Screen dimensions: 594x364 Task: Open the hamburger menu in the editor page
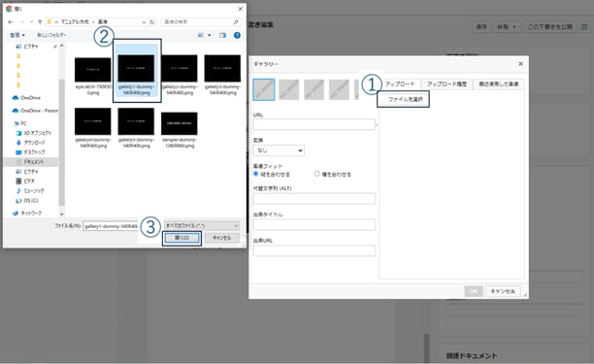pyautogui.click(x=584, y=27)
